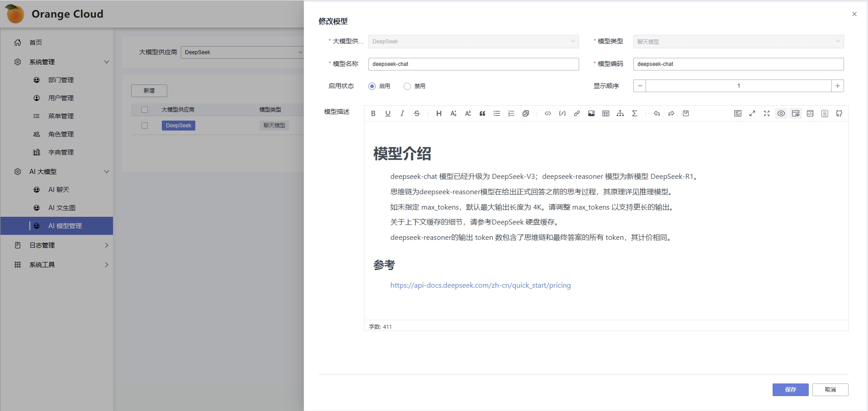
Task: Apply subscript formatting
Action: (x=453, y=113)
